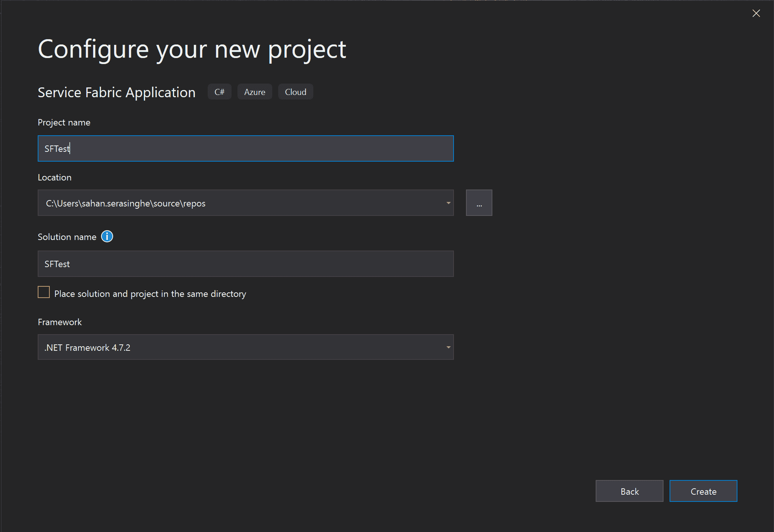The image size is (774, 532).
Task: Click the Solution name text box
Action: [245, 263]
